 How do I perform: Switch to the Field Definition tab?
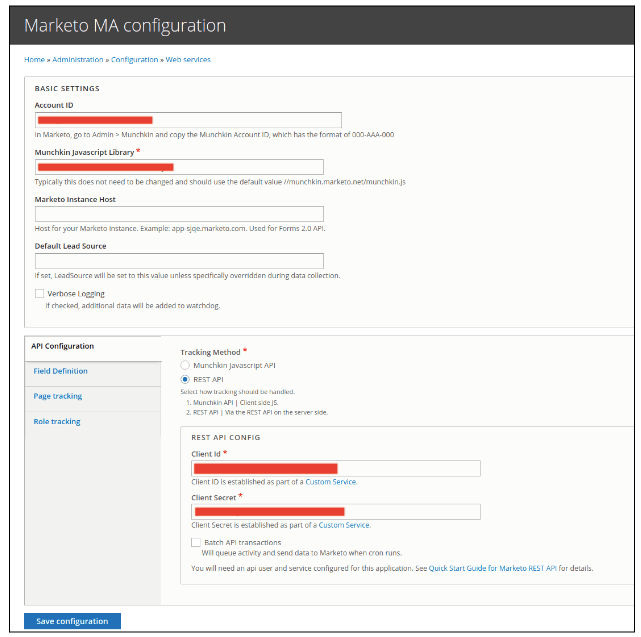[61, 371]
